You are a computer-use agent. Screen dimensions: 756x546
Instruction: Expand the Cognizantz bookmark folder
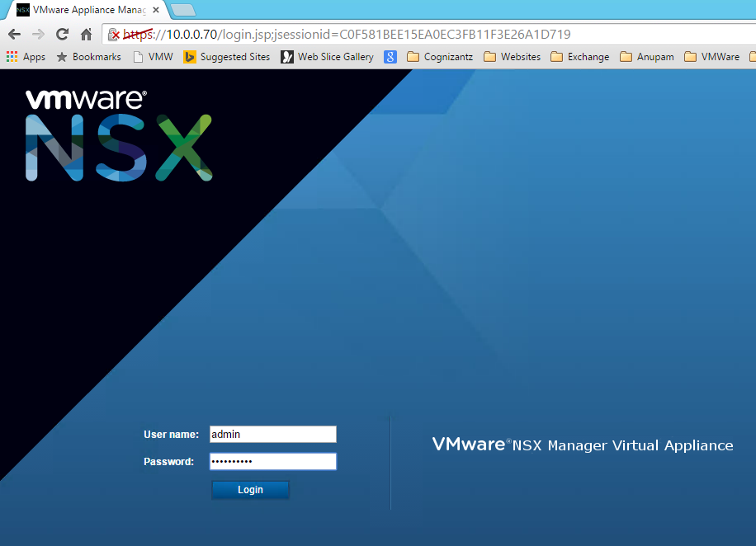439,57
